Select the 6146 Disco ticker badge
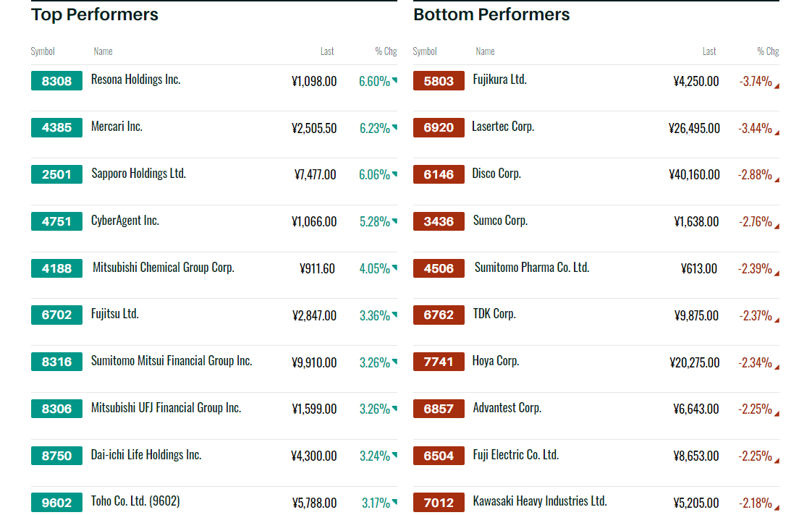This screenshot has height=515, width=812. pos(439,174)
